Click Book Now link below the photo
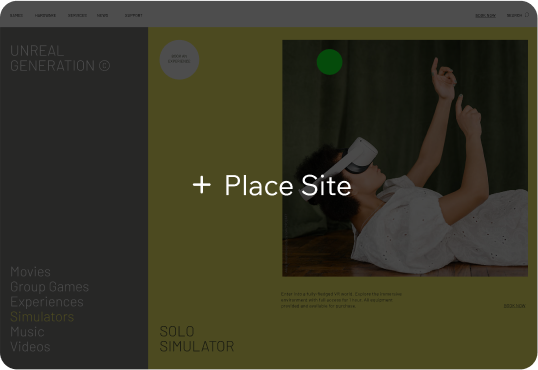This screenshot has height=370, width=538. pos(514,305)
